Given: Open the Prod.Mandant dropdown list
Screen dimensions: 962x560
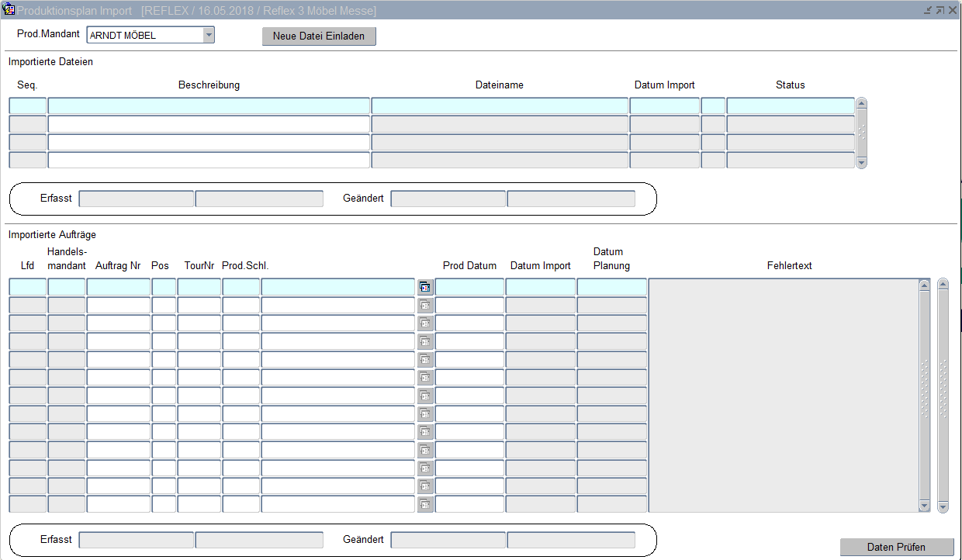Looking at the screenshot, I should 208,35.
